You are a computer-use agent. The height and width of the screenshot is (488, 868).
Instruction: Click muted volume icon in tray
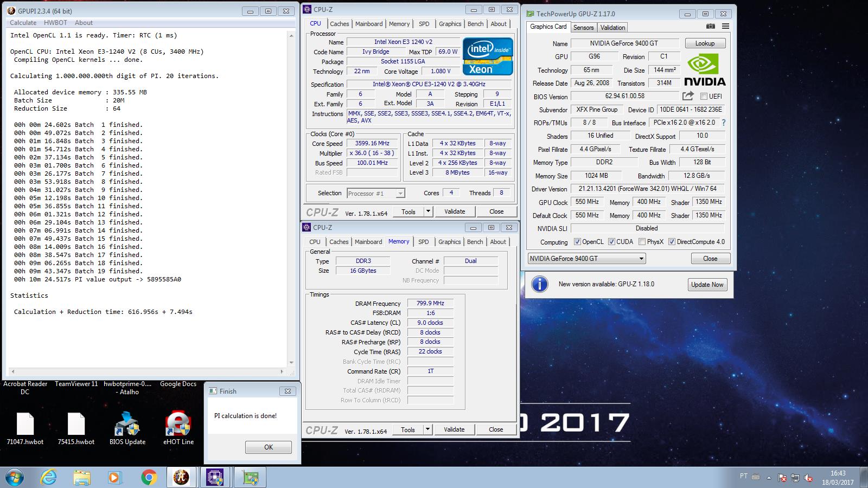(x=808, y=478)
